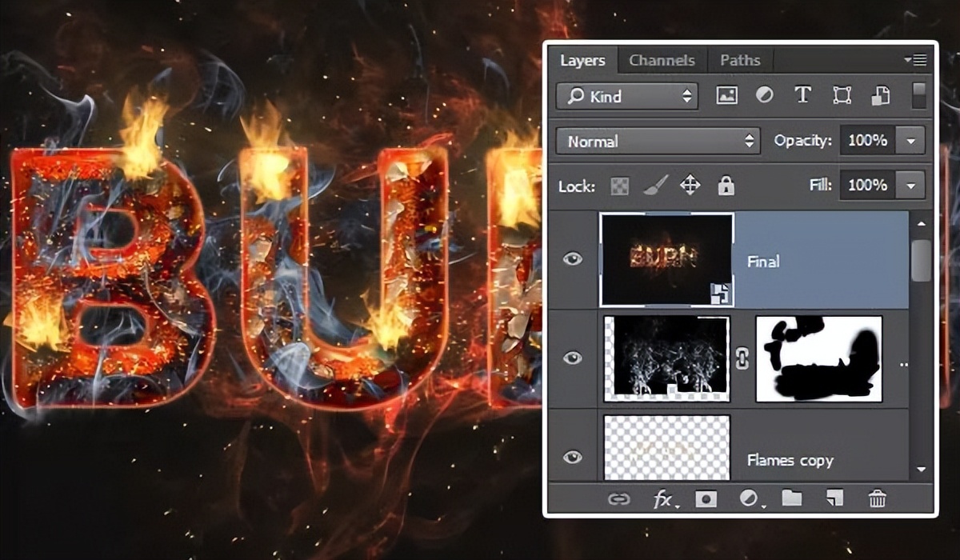960x560 pixels.
Task: Click the Opacity 100% value field
Action: (868, 141)
